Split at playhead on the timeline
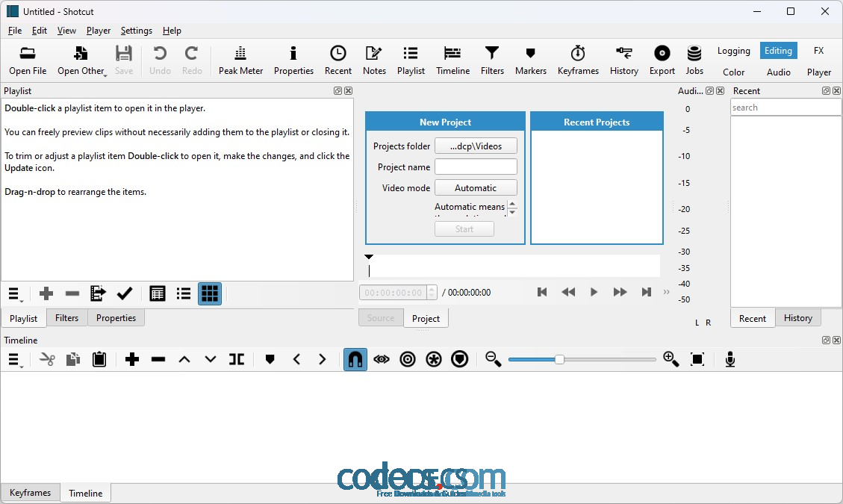Screen dimensions: 843x504 pyautogui.click(x=237, y=359)
